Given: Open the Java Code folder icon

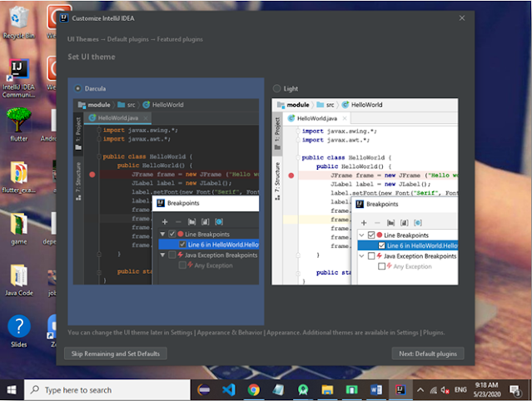Looking at the screenshot, I should pos(19,280).
